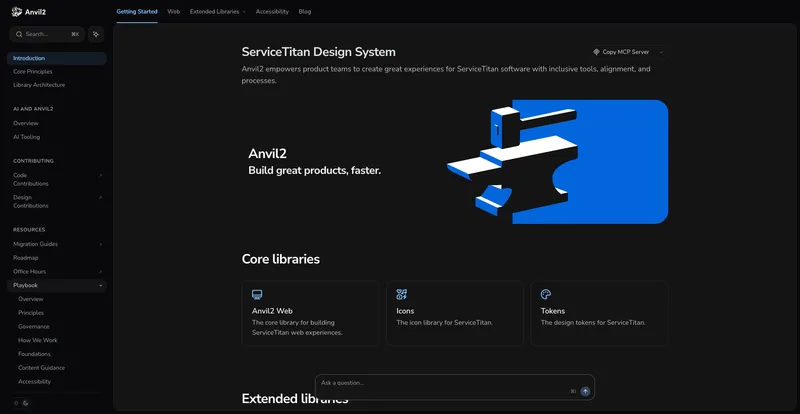Open the Icons library card
Viewport: 800px width, 414px height.
click(x=455, y=313)
